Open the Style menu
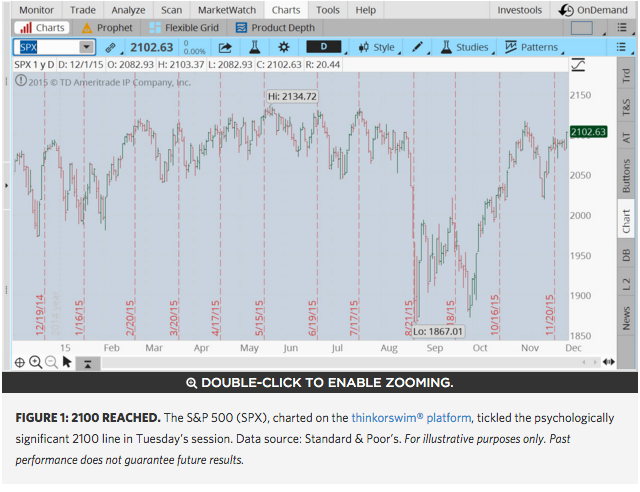The height and width of the screenshot is (492, 640). tap(377, 47)
